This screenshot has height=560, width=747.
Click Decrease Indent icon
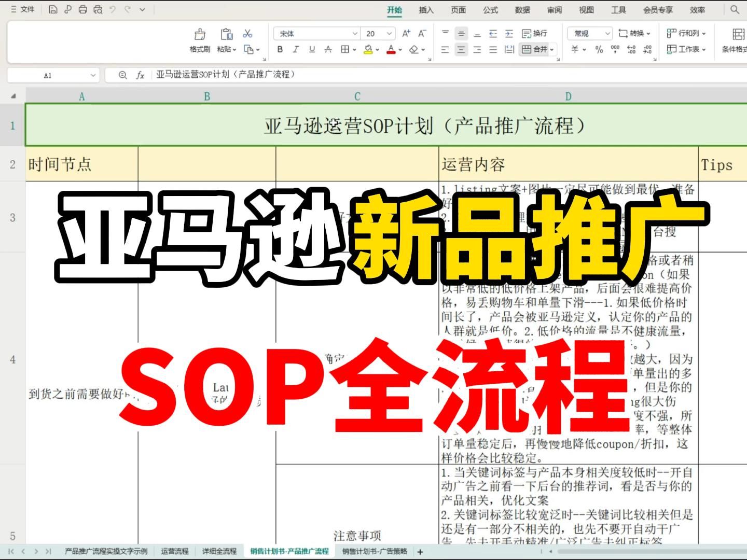click(x=493, y=34)
